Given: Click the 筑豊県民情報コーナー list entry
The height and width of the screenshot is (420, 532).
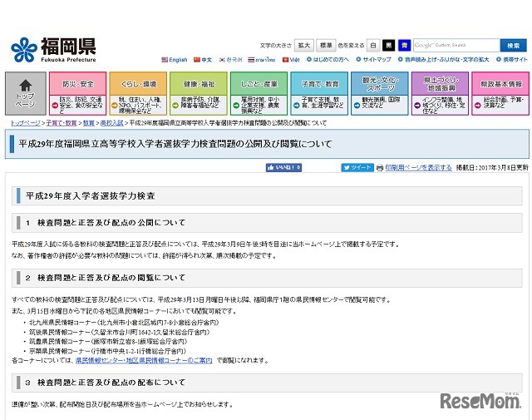Looking at the screenshot, I should (108, 341).
